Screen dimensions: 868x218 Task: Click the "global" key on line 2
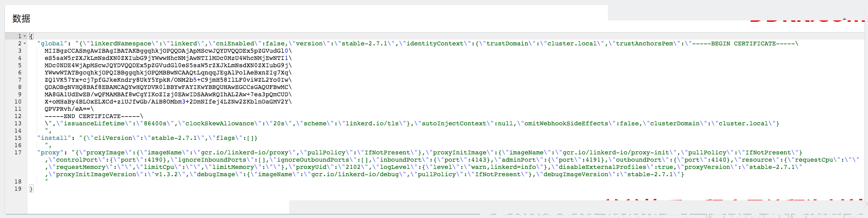click(53, 44)
